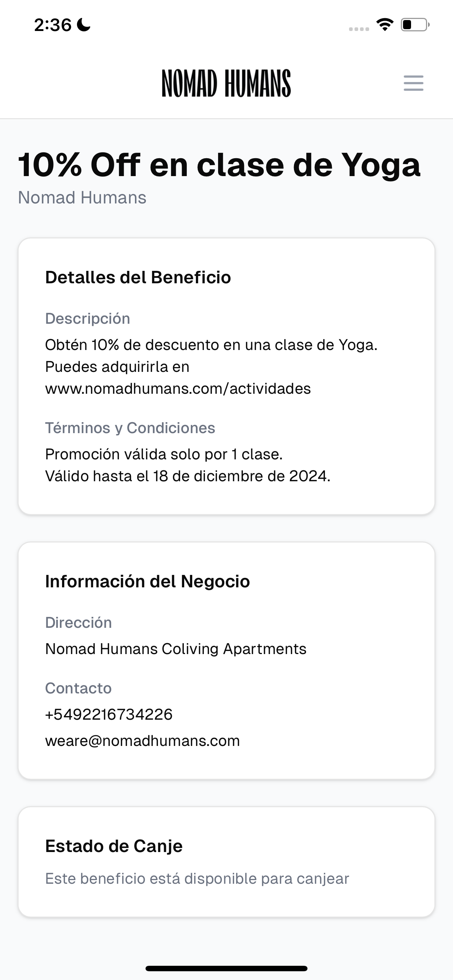The height and width of the screenshot is (980, 453).
Task: Tap the cellular signal dots
Action: point(359,29)
